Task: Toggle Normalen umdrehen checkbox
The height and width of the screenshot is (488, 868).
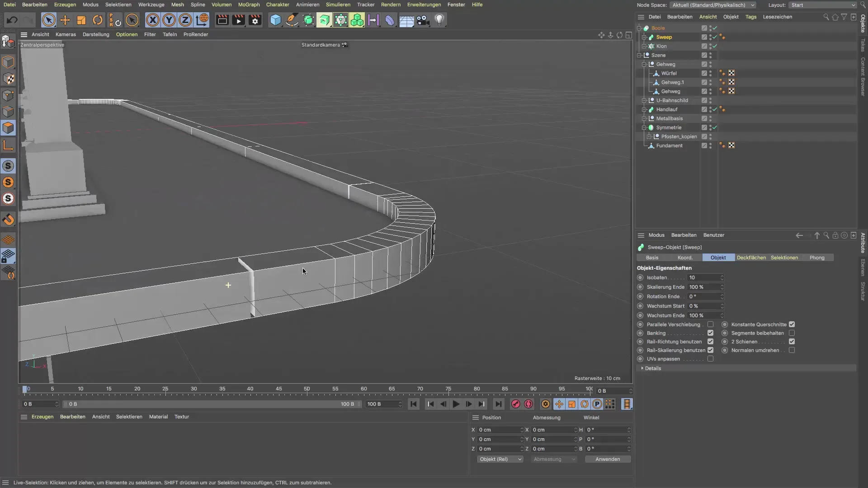Action: (793, 350)
